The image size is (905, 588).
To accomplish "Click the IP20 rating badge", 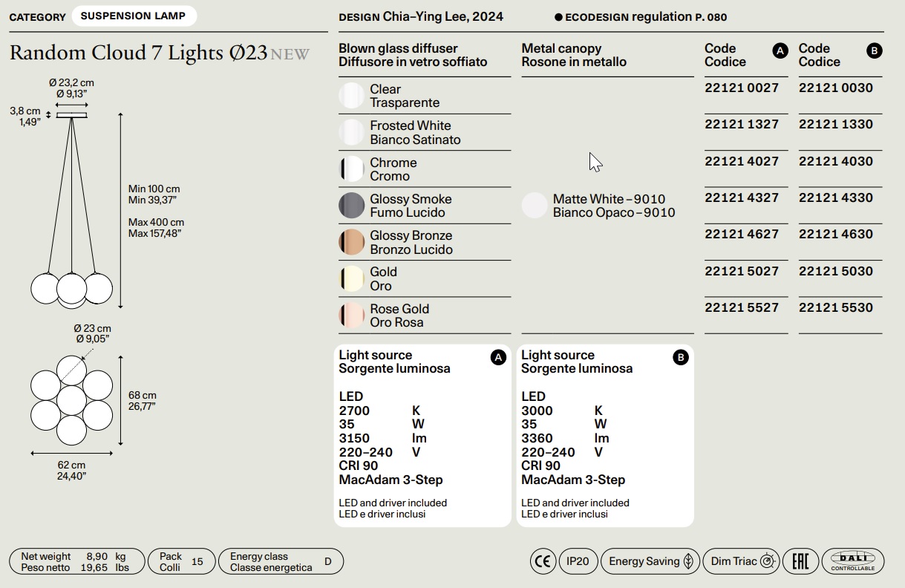I will coord(578,561).
